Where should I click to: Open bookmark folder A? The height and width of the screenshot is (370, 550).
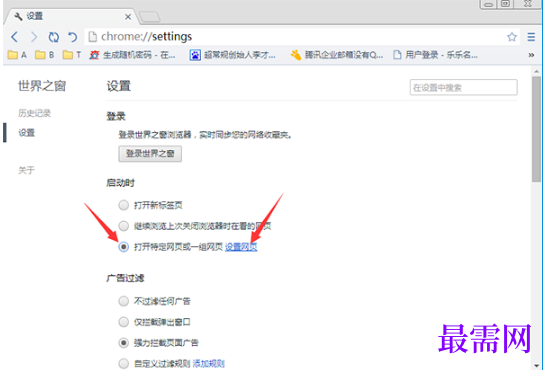pos(17,55)
